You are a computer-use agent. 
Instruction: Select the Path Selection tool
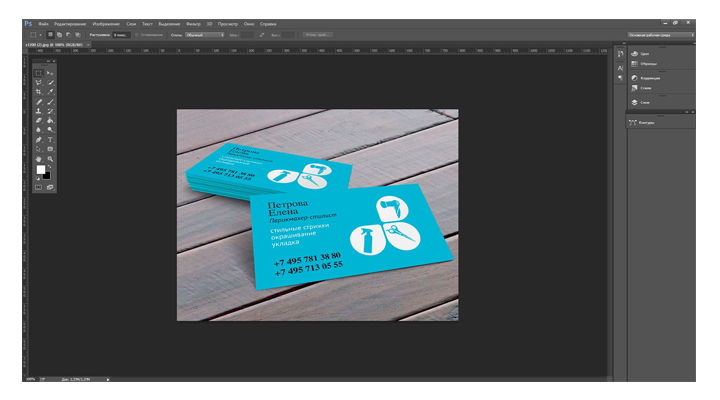coord(39,149)
